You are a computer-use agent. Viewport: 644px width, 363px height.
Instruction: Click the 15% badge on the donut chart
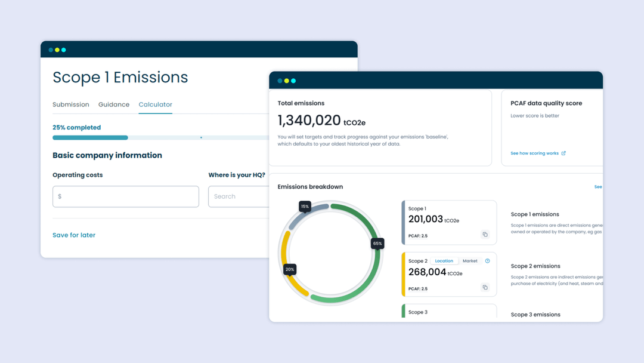305,206
